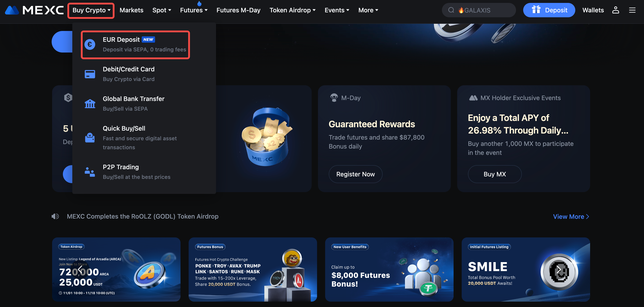The height and width of the screenshot is (307, 644).
Task: Click the MEXC logo icon
Action: 12,10
